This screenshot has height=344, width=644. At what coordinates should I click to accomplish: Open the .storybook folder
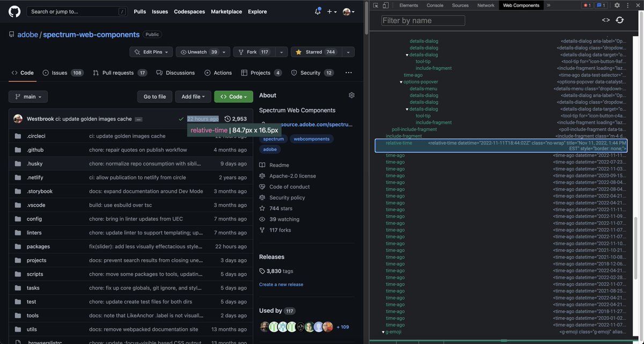pyautogui.click(x=40, y=191)
